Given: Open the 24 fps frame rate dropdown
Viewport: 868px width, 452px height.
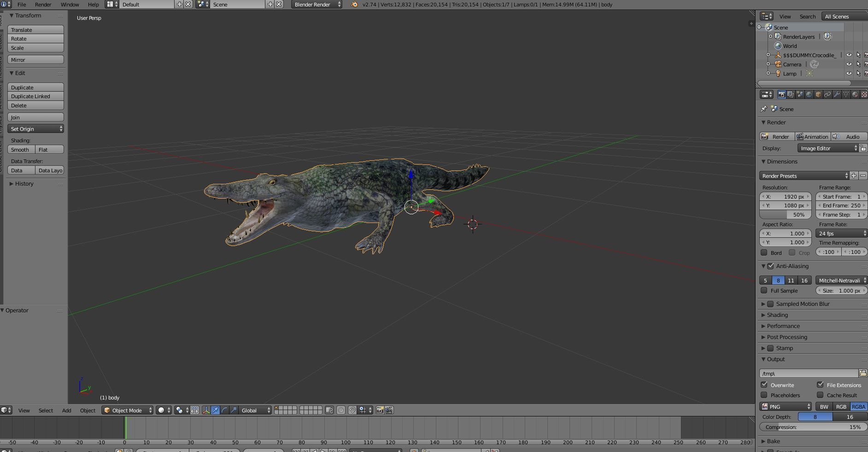Looking at the screenshot, I should pyautogui.click(x=842, y=233).
